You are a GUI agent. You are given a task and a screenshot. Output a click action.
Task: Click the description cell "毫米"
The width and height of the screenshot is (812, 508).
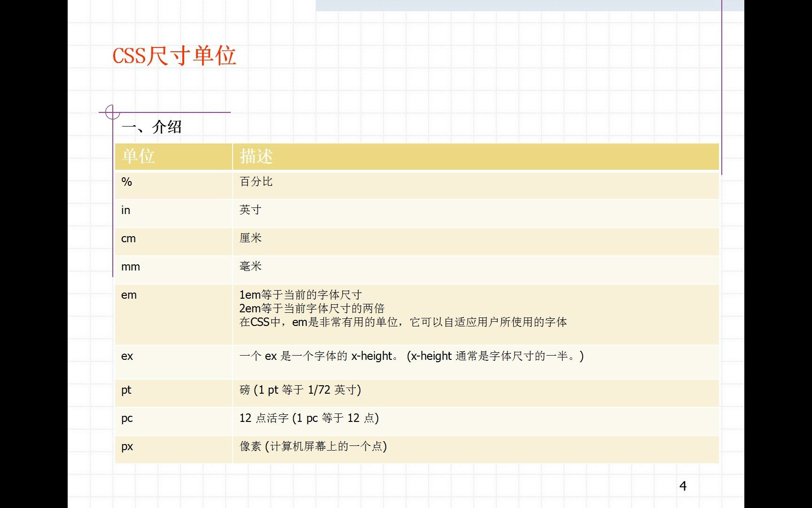476,270
